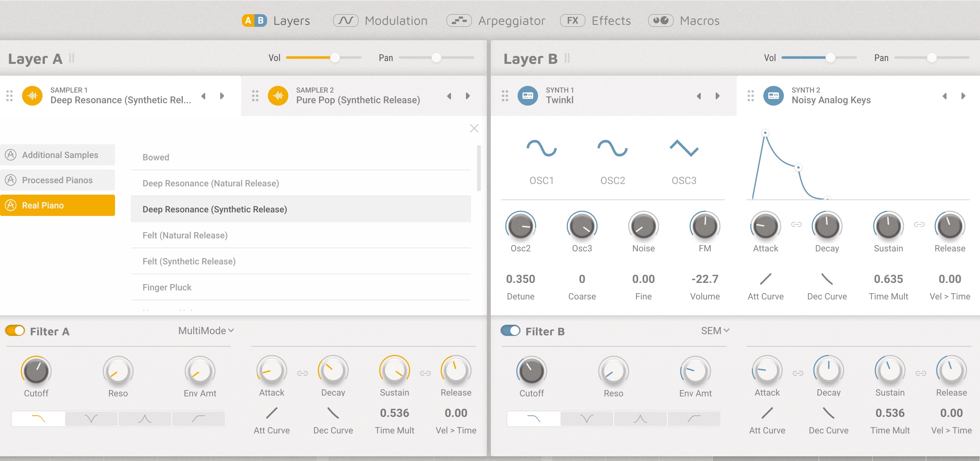
Task: Toggle the Layer A pause bars
Action: (72, 58)
